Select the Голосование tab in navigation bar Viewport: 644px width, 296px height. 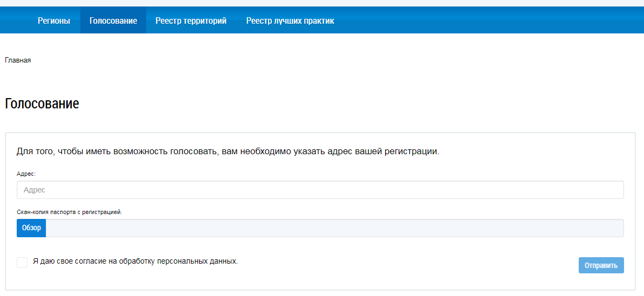[x=113, y=21]
